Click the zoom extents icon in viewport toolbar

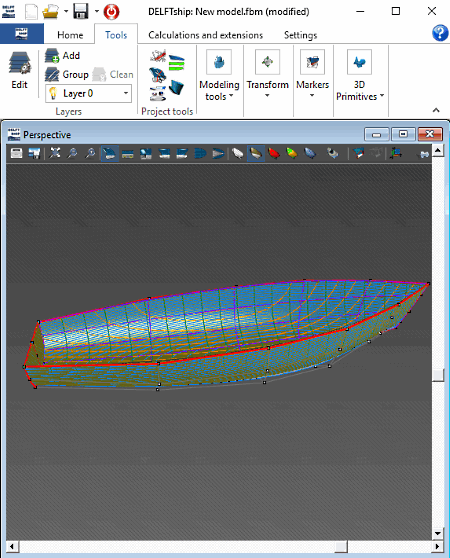[54, 153]
